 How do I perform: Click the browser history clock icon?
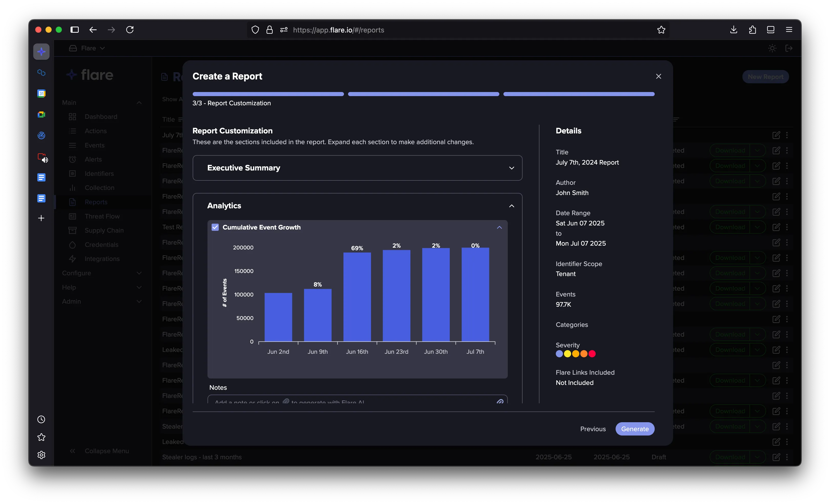coord(41,419)
